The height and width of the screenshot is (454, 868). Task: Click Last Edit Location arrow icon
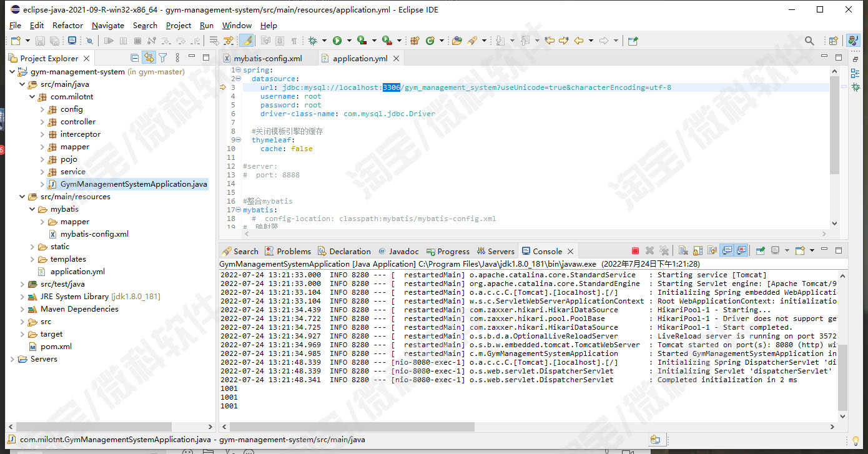[550, 41]
